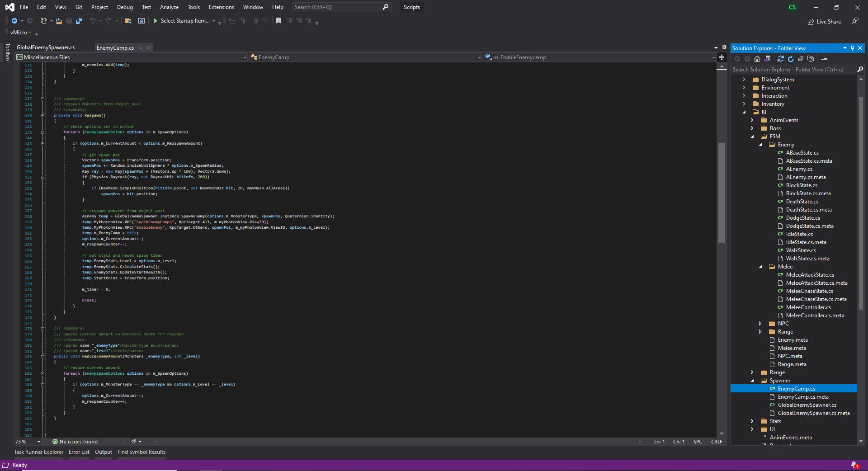Screen dimensions: 868x471
Task: Click the No issues found indicator
Action: (75, 442)
